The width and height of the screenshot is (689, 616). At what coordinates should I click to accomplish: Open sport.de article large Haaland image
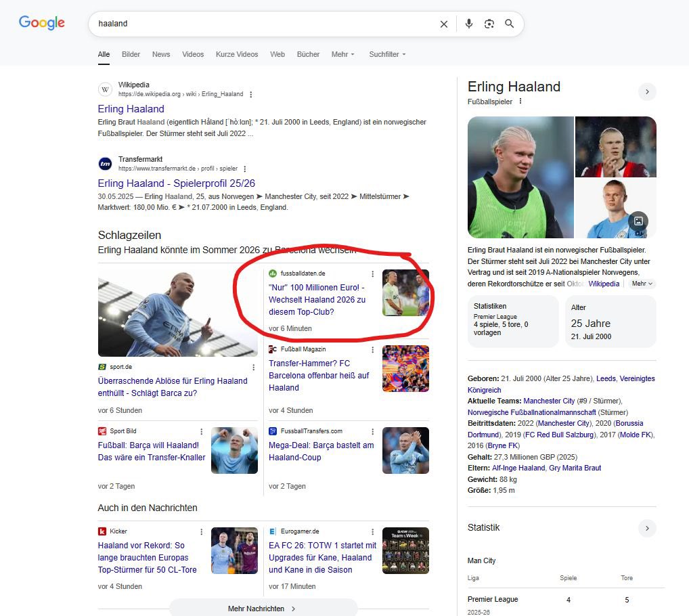click(177, 313)
